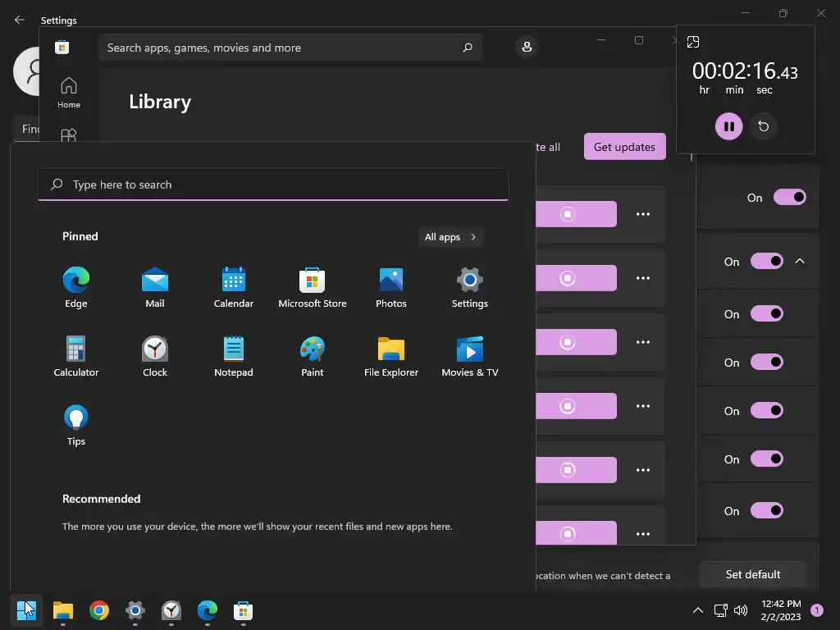Screen dimensions: 840x630
Task: Open the Tips pinned app
Action: click(76, 426)
